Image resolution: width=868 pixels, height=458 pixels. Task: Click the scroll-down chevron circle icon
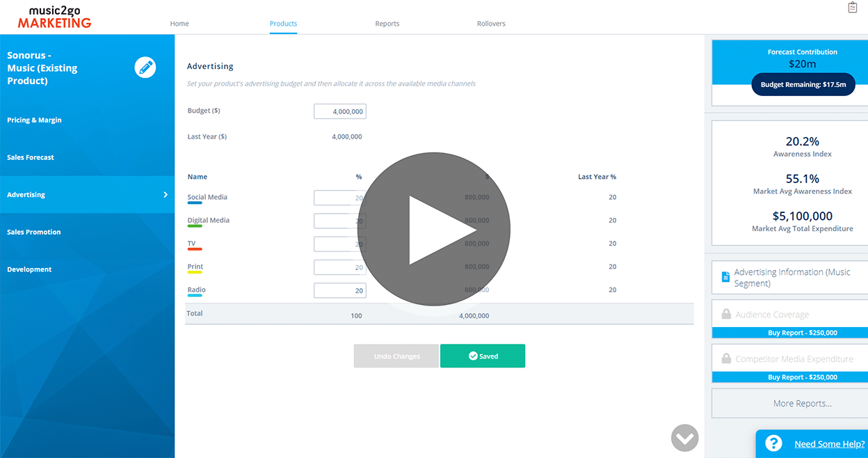[684, 438]
